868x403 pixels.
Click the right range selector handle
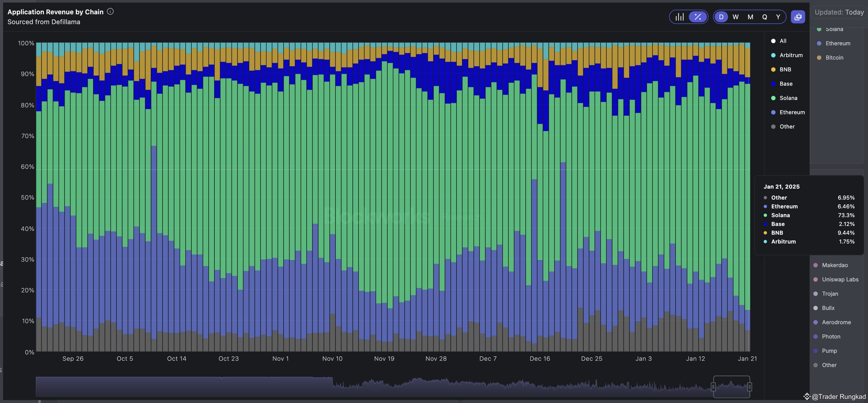click(x=749, y=387)
